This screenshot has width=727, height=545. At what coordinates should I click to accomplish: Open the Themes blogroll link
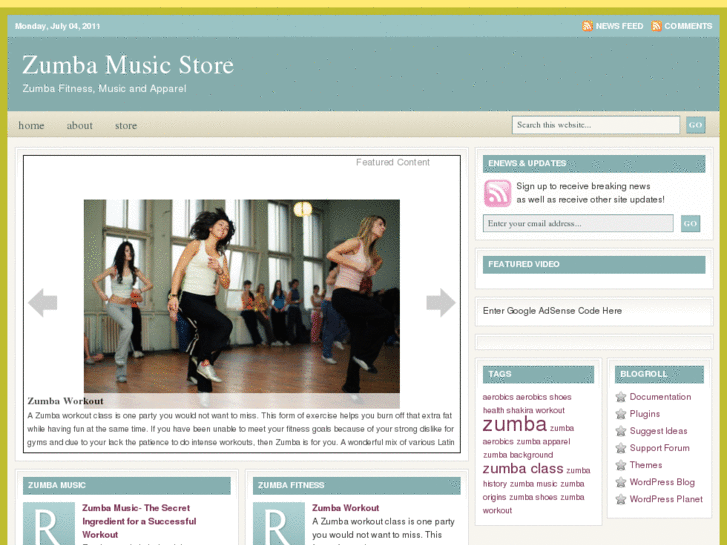click(x=645, y=465)
